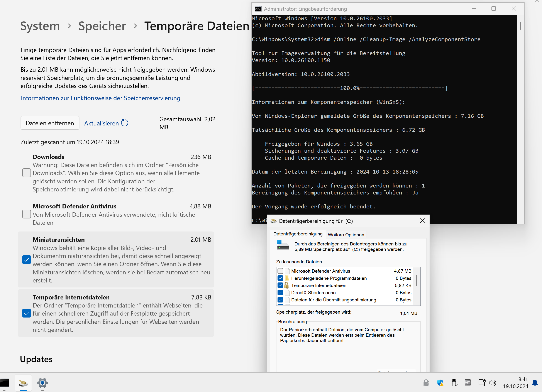Viewport: 542px width, 392px height.
Task: Select the Datenträgerbereinigung tab
Action: 298,234
